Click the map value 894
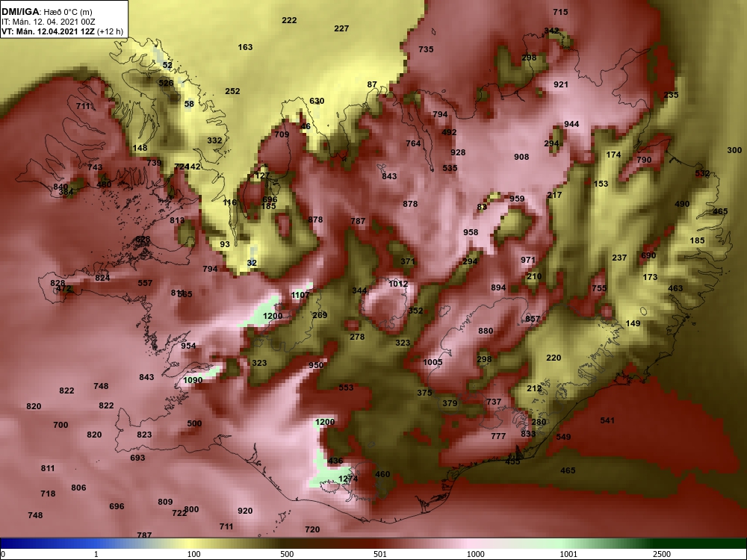This screenshot has width=747, height=560. pyautogui.click(x=498, y=287)
